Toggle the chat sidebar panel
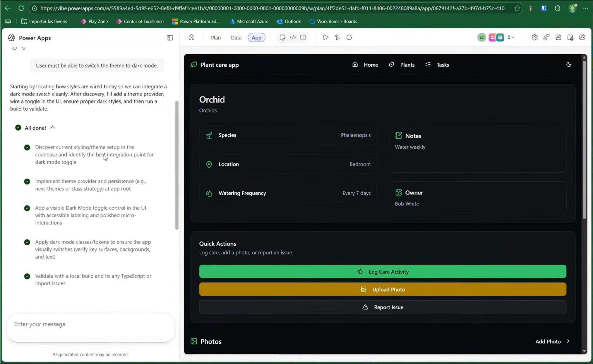593x364 pixels. (x=170, y=37)
